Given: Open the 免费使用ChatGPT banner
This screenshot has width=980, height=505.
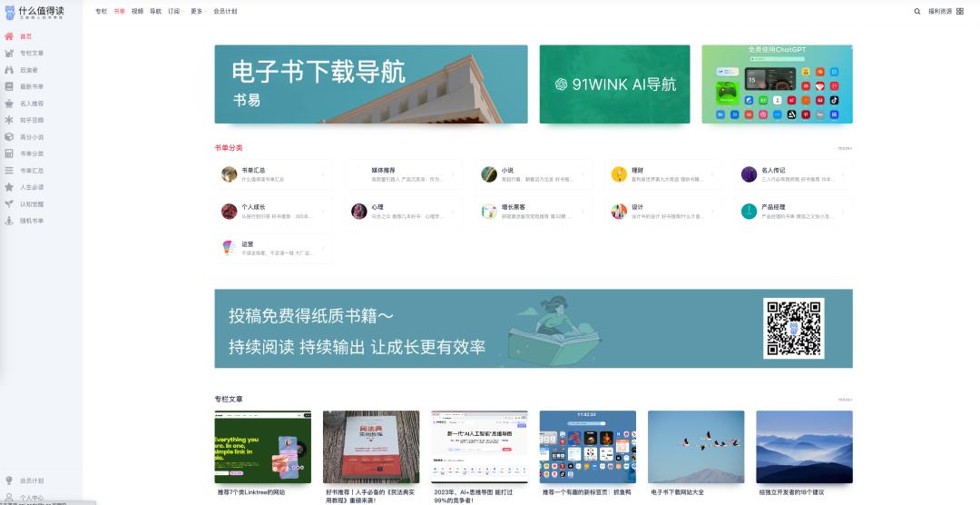Looking at the screenshot, I should tap(777, 84).
